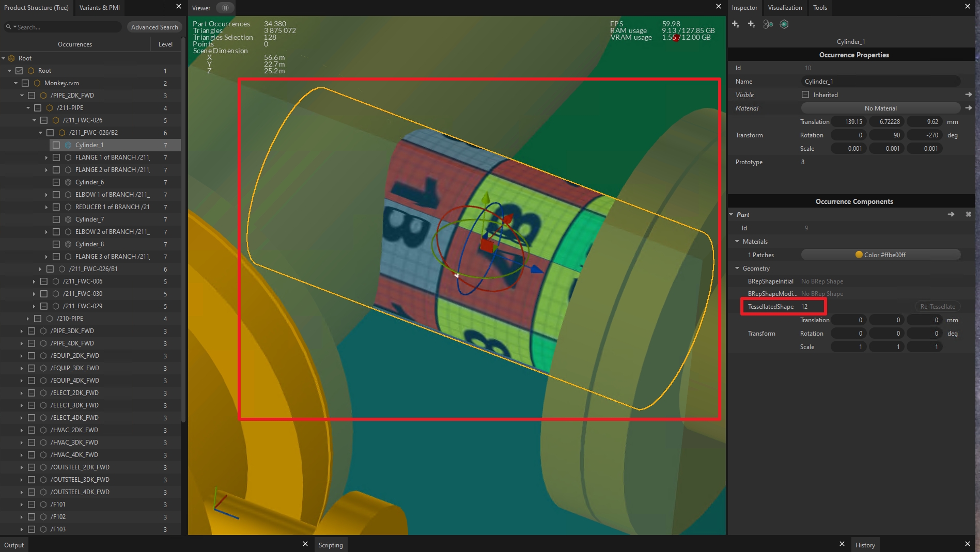Toggle the checkbox for /PIPE_3DK_FWD
This screenshot has height=552, width=980.
tap(32, 331)
